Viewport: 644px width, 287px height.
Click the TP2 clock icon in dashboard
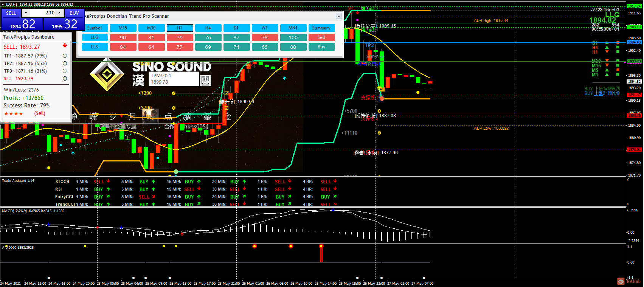point(65,63)
